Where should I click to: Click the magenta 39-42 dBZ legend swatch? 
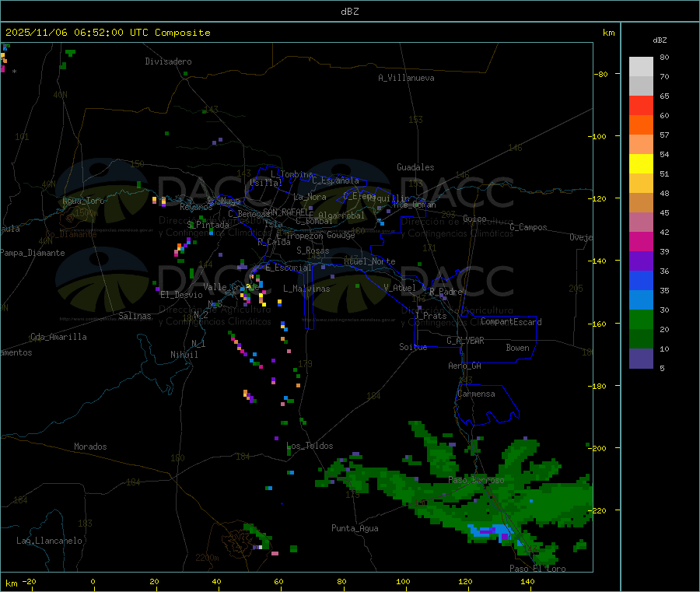641,241
